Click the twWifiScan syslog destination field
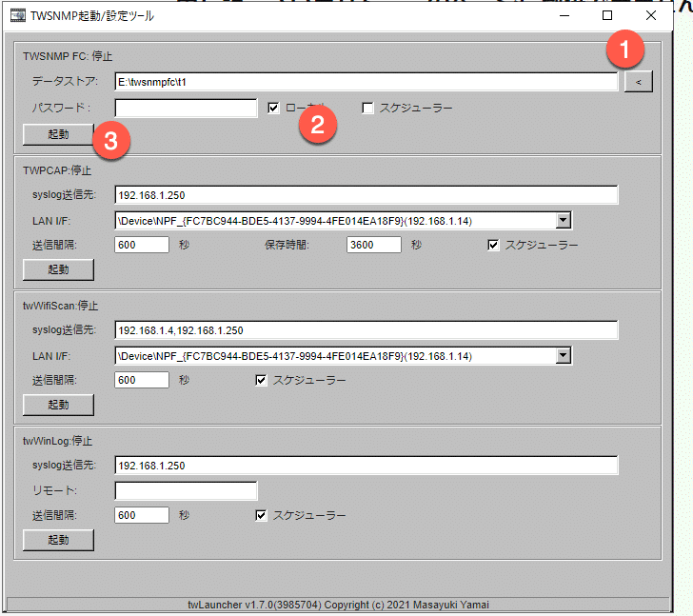The height and width of the screenshot is (616, 693). (x=366, y=330)
